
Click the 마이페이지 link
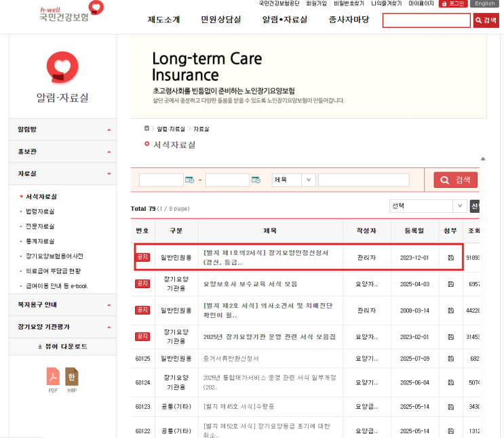421,3
